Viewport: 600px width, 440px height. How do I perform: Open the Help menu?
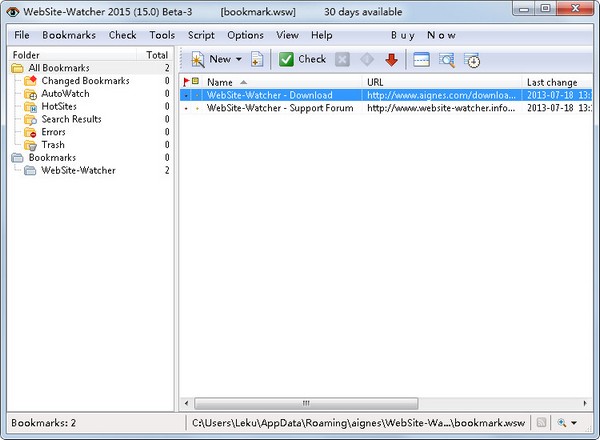[321, 35]
